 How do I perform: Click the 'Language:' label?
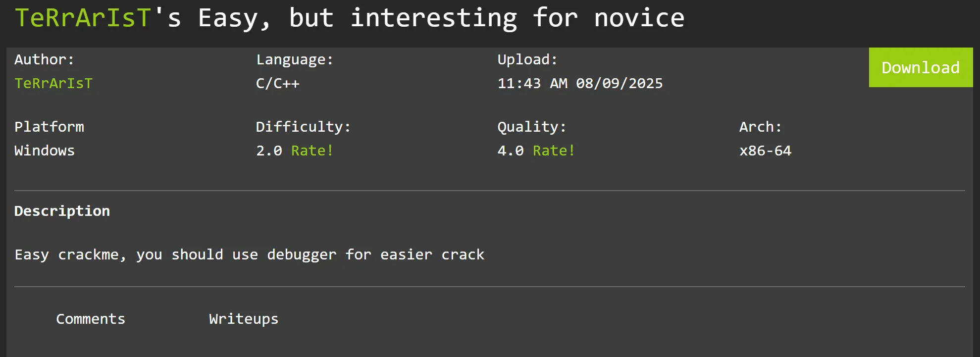[295, 59]
